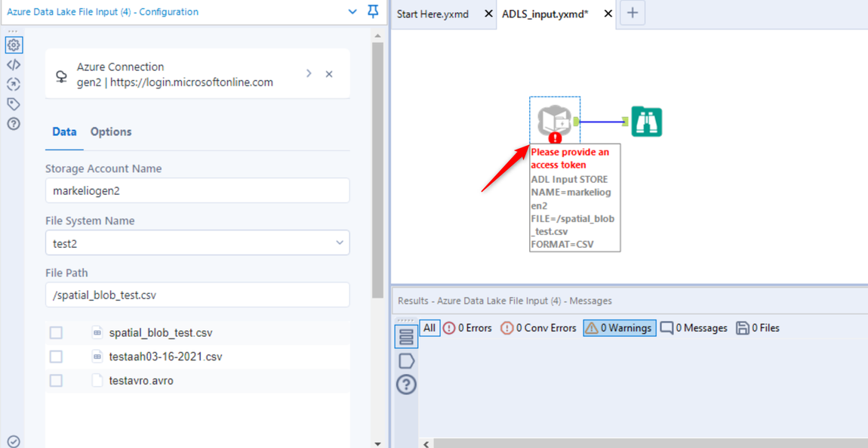
Task: Check the testavro.avro file checkbox
Action: tap(56, 381)
